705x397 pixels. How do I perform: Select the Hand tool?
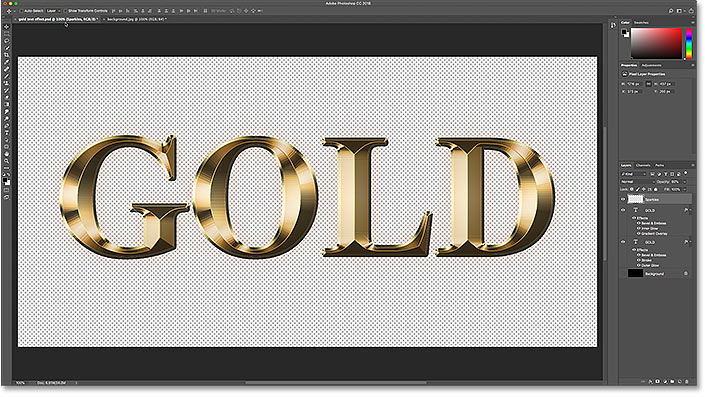pos(6,154)
